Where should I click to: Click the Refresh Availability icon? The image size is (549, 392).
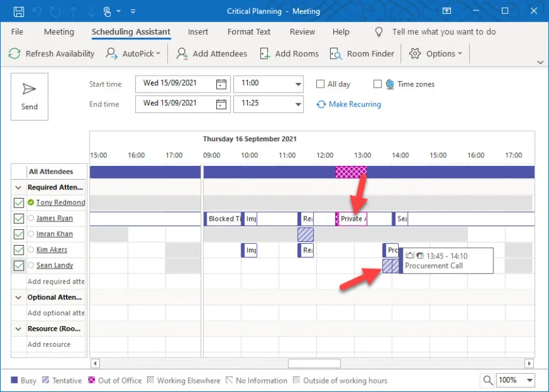pos(14,54)
